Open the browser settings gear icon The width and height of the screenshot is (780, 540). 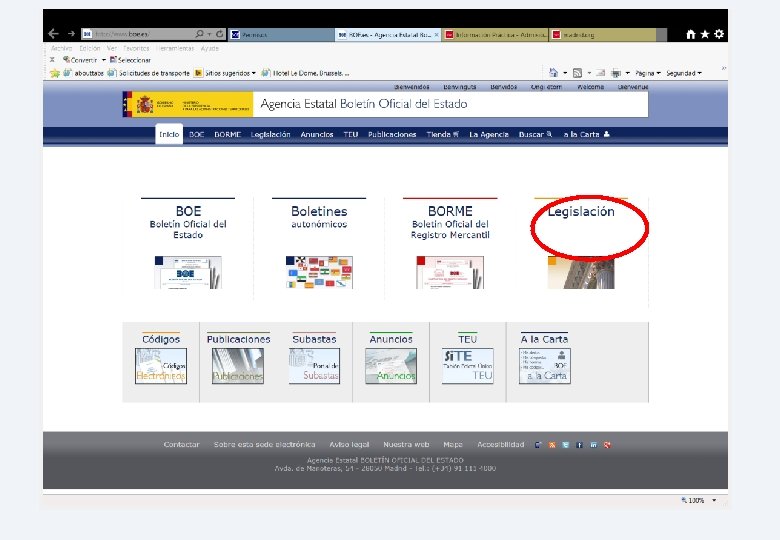click(719, 34)
